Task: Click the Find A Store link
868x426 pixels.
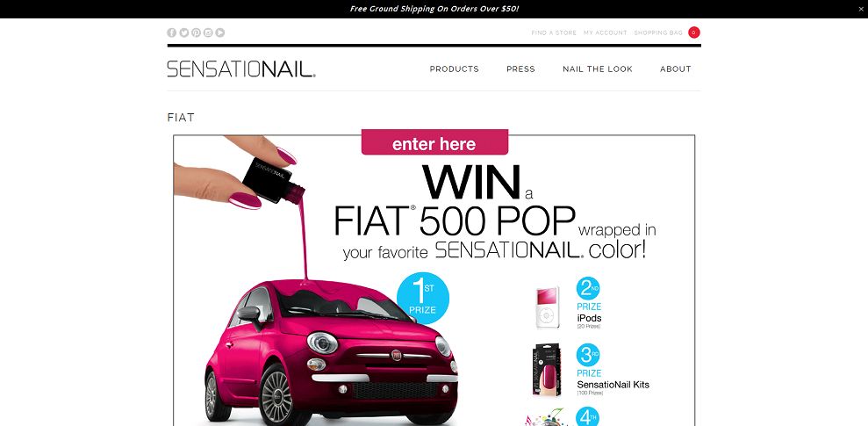Action: click(x=554, y=32)
